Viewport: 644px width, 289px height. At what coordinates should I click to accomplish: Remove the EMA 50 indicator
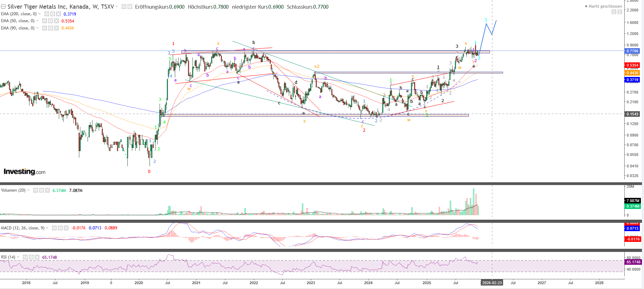[56, 21]
